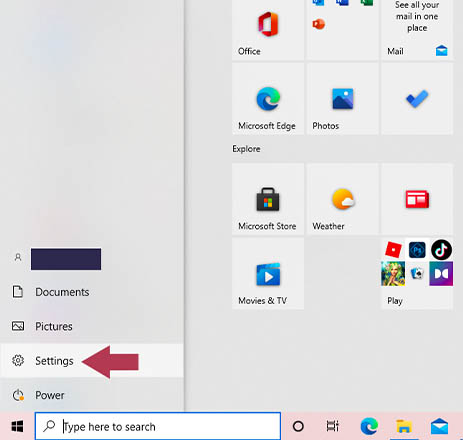Image resolution: width=463 pixels, height=440 pixels.
Task: Open TikTok in the Play folder
Action: coord(441,250)
